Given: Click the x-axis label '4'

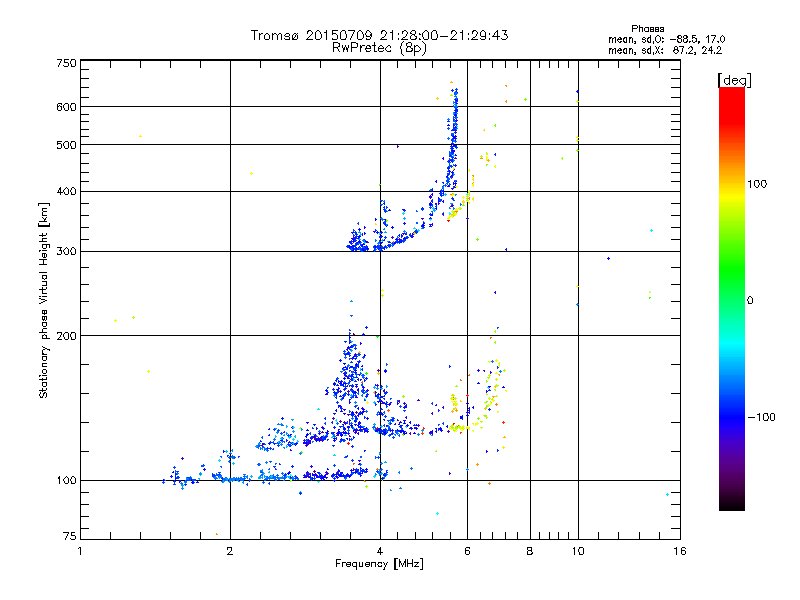Looking at the screenshot, I should pyautogui.click(x=380, y=551).
